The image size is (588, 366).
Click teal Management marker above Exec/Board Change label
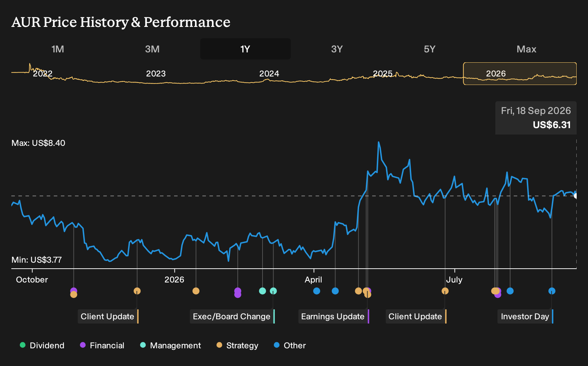pyautogui.click(x=273, y=291)
